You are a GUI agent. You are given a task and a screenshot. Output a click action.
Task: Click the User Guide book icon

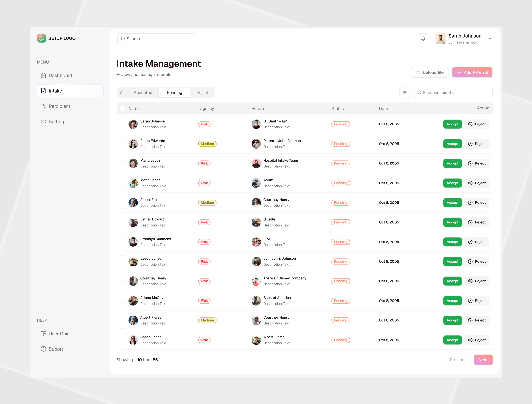43,333
